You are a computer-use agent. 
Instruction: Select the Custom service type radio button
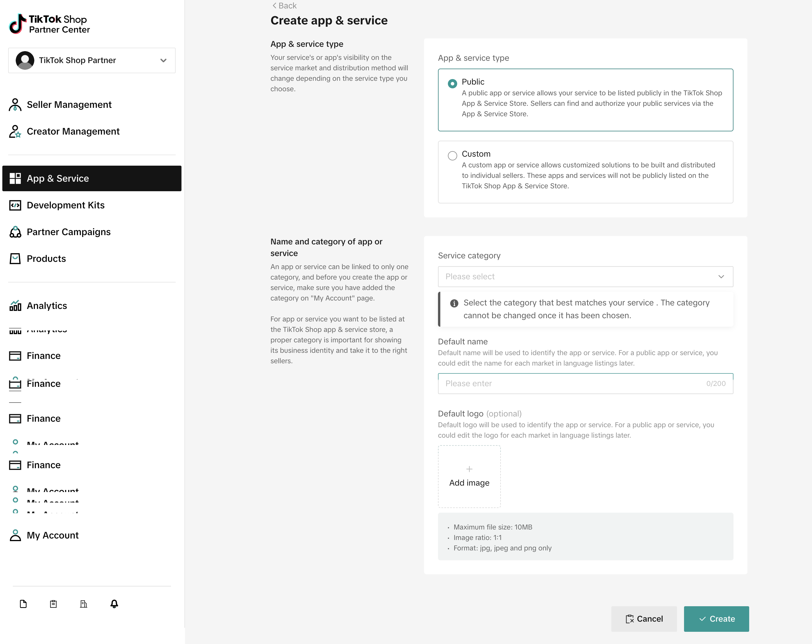click(452, 155)
